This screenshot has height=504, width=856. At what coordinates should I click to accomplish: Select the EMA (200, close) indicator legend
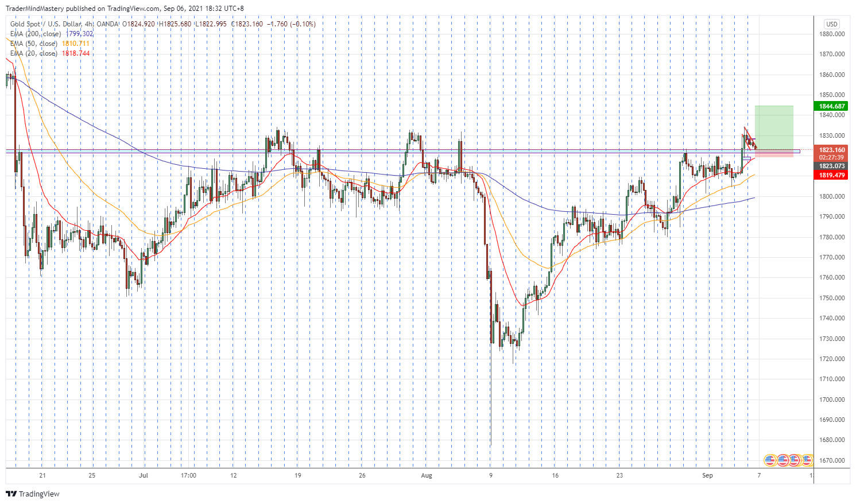(x=36, y=34)
